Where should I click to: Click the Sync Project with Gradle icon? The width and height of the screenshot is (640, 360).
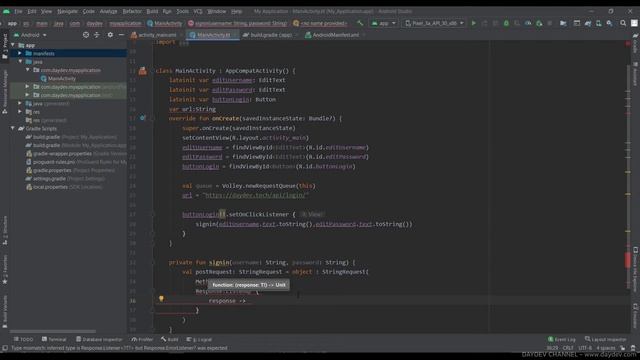click(588, 23)
